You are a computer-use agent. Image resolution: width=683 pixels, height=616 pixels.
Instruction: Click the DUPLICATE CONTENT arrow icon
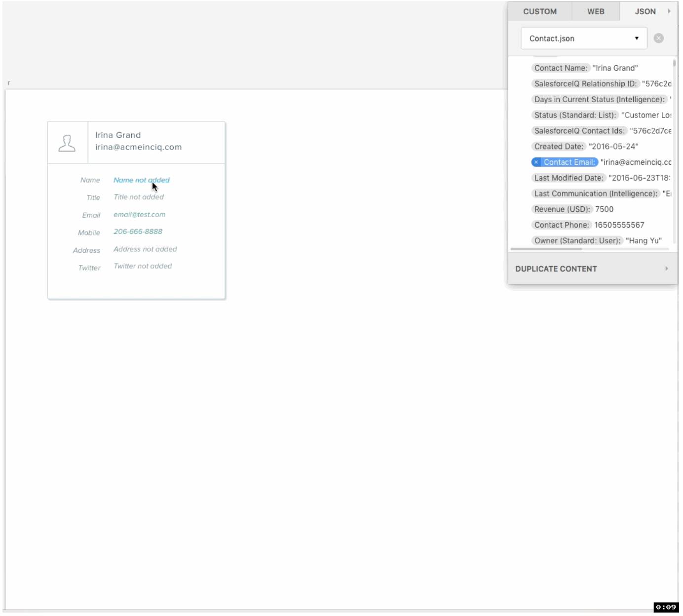pos(666,269)
